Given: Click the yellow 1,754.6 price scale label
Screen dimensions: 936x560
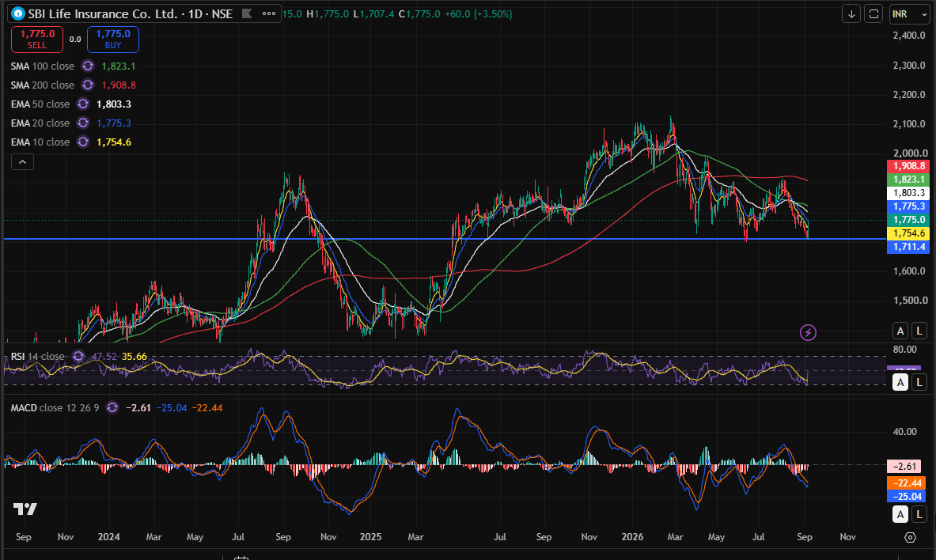Looking at the screenshot, I should click(908, 233).
